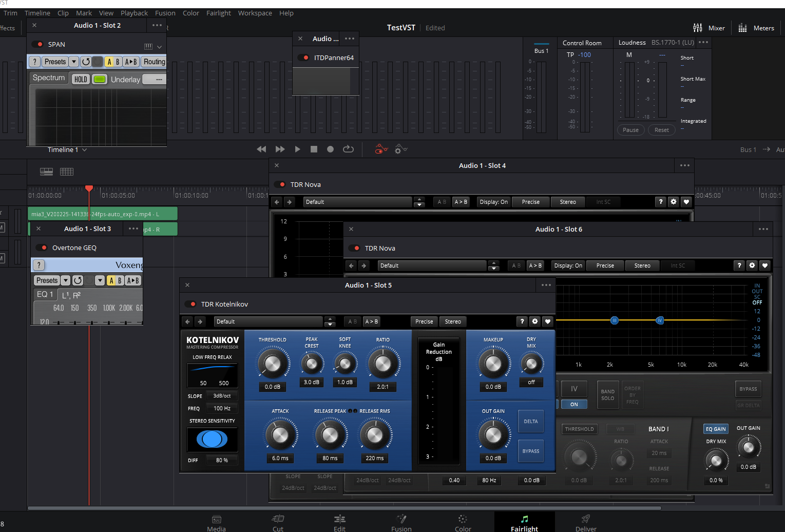
Task: Open the Meters panel icon
Action: tap(742, 28)
